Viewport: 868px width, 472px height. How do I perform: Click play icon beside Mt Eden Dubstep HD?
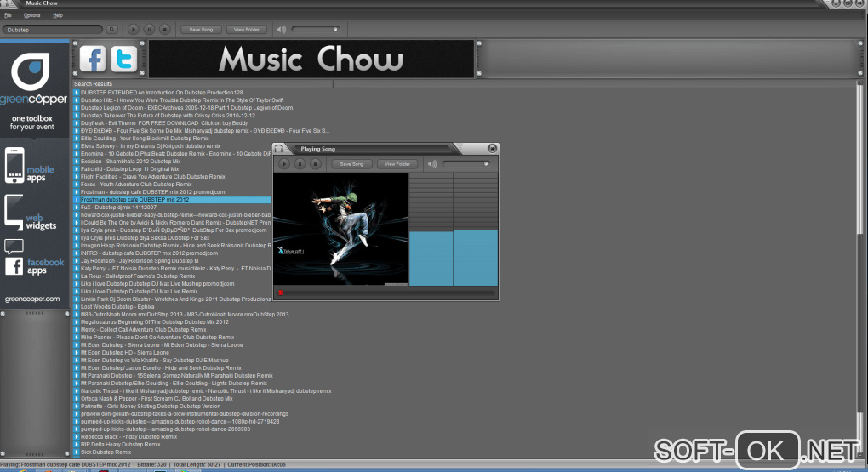[77, 352]
